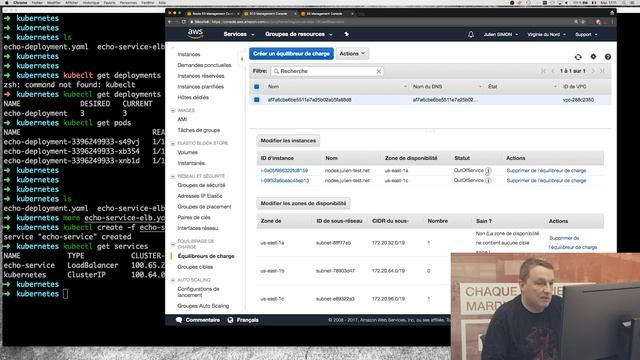Viewport: 640px width, 360px height.
Task: Select Équilibreurs de charge in the sidebar
Action: tap(206, 256)
